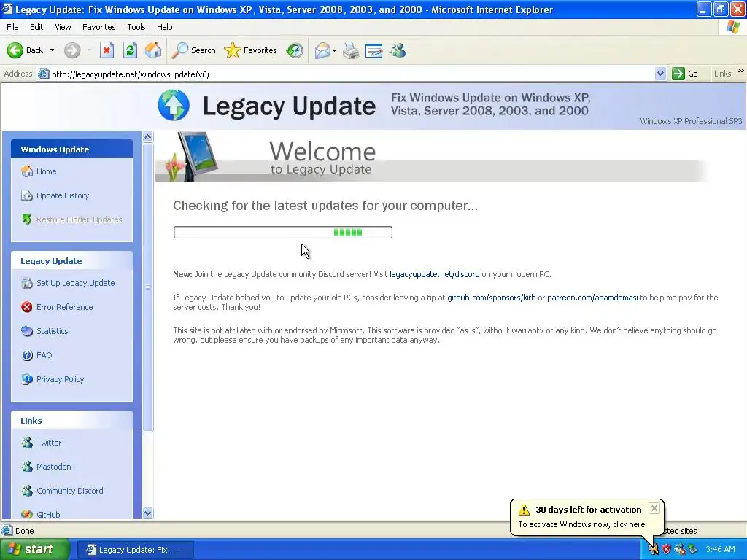
Task: Open the Favorites star button
Action: click(x=251, y=50)
